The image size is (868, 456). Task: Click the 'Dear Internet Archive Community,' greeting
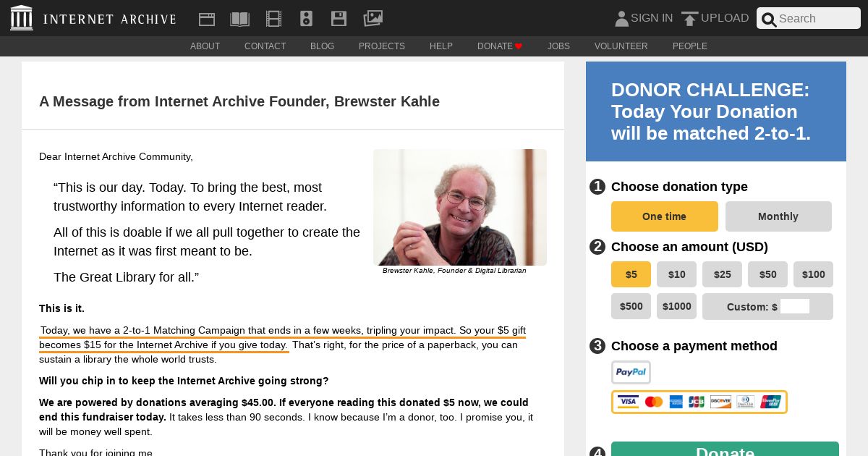coord(116,156)
